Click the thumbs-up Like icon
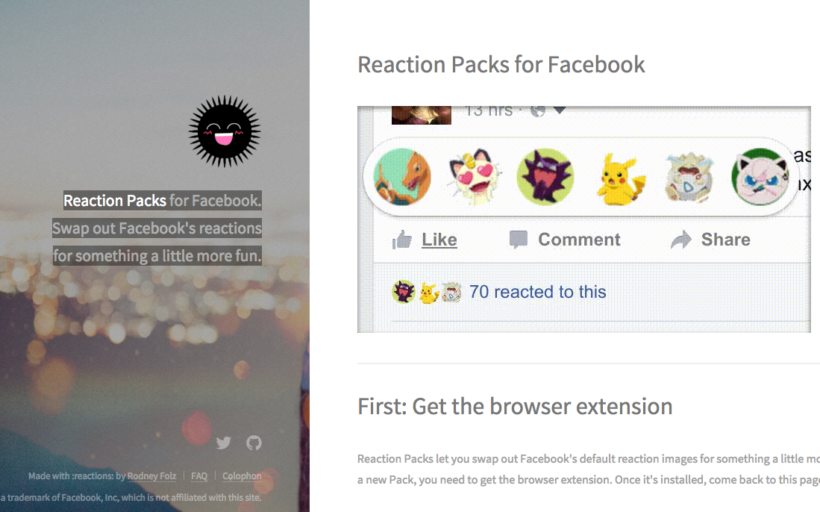Viewport: 820px width, 512px height. (402, 240)
